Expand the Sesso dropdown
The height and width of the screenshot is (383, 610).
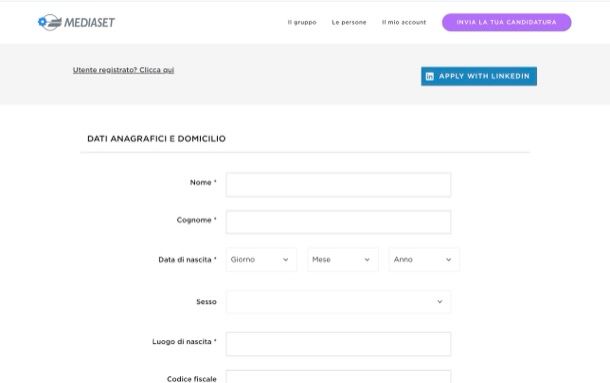(x=338, y=302)
